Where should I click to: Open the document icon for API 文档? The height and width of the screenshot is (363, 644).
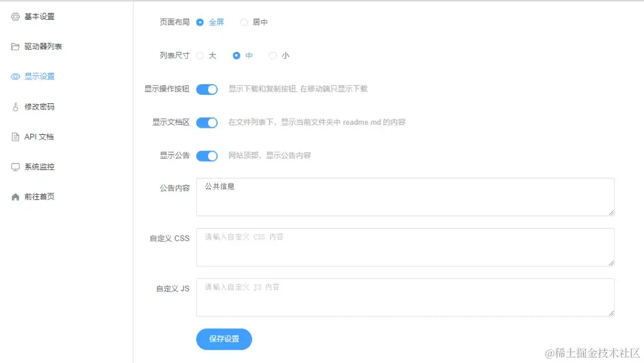pyautogui.click(x=16, y=136)
